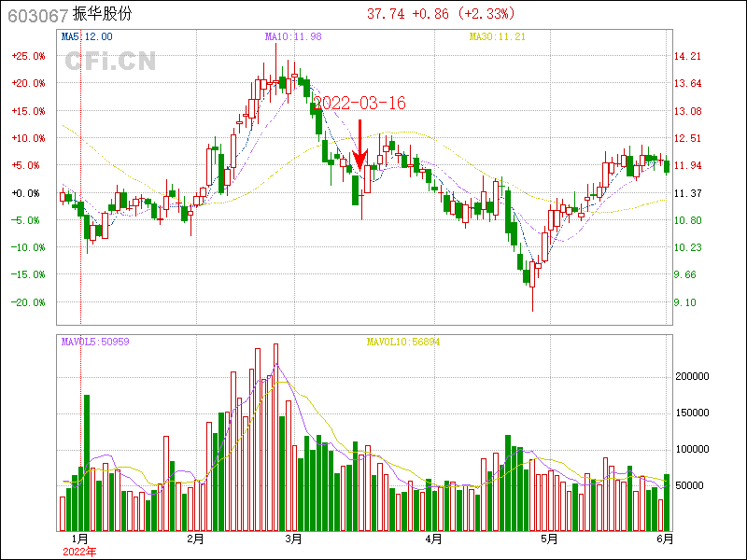Select the 2022-03-16 date annotation

coord(359,104)
